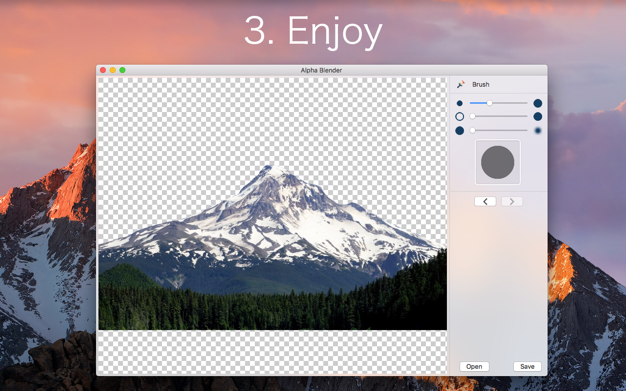Close the Alpha Blender window
626x391 pixels.
[103, 70]
